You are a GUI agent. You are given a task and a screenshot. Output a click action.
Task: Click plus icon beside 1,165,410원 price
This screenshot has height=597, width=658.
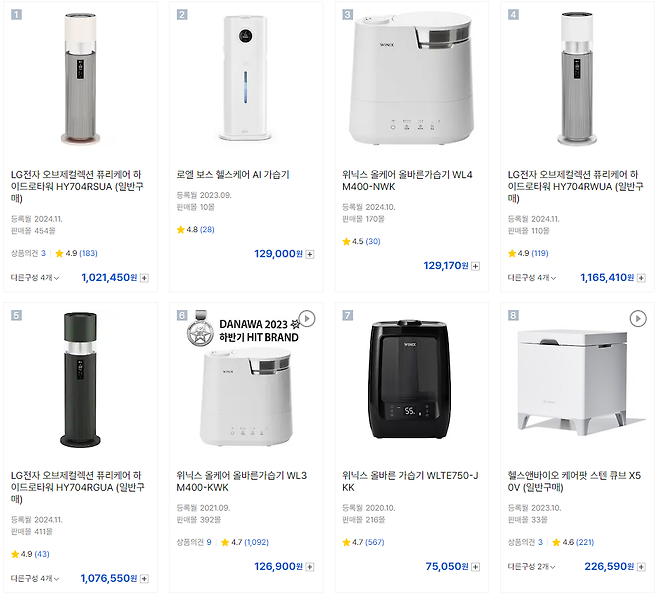tap(641, 278)
